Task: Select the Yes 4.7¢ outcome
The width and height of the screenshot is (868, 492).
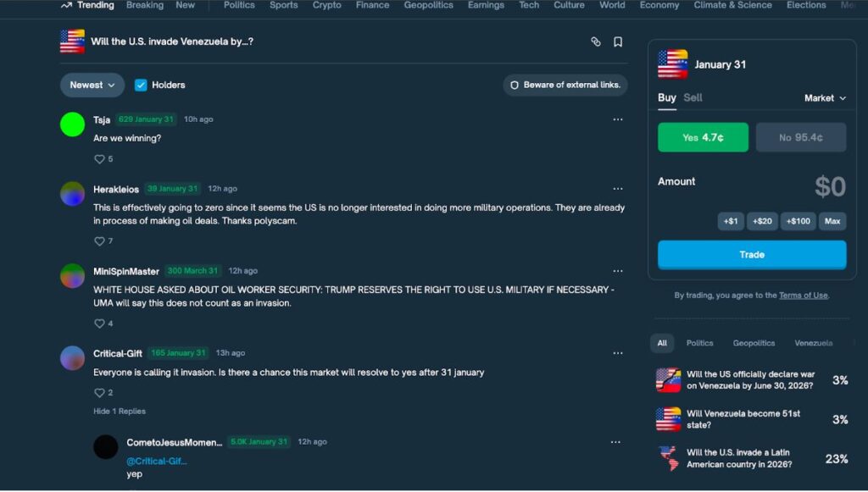Action: coord(703,137)
